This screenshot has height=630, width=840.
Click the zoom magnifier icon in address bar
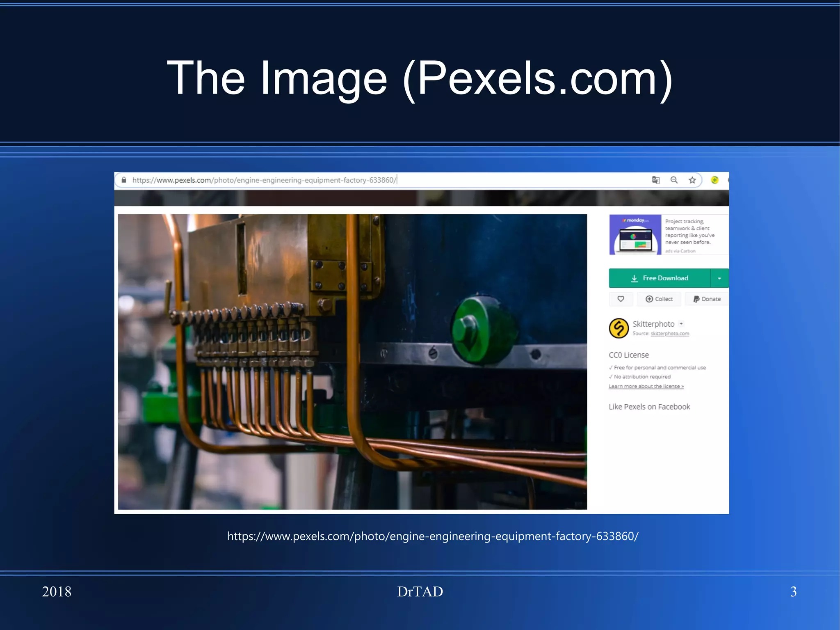click(674, 180)
